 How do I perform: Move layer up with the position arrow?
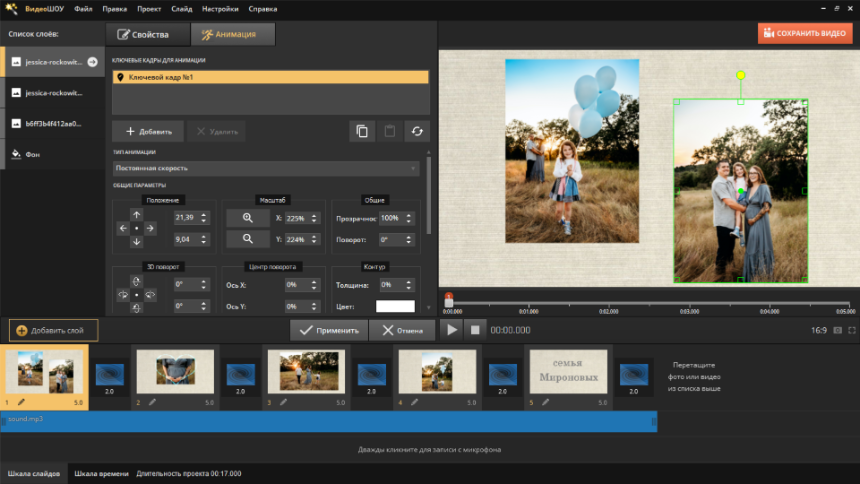coord(137,215)
